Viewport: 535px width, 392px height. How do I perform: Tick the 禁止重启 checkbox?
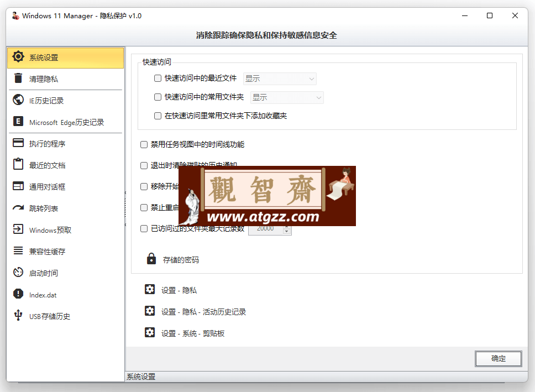(144, 207)
